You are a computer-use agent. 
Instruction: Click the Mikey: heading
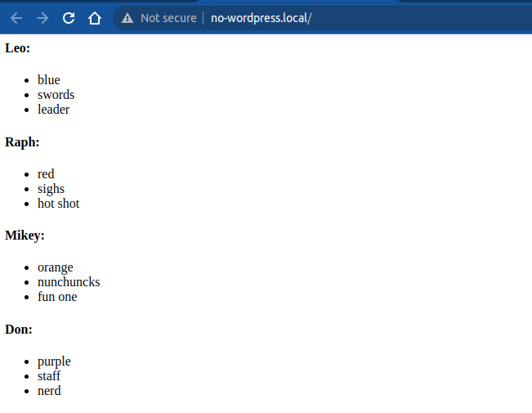click(25, 236)
